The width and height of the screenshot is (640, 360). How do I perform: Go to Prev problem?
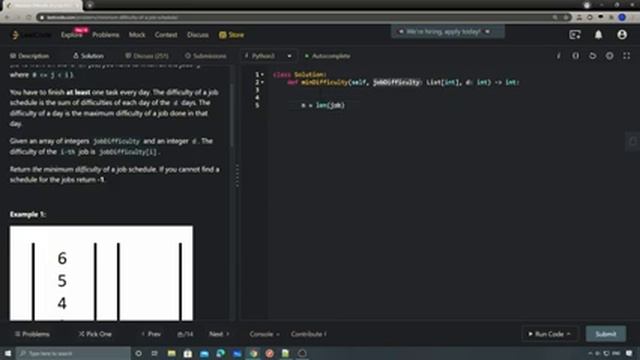tap(151, 334)
